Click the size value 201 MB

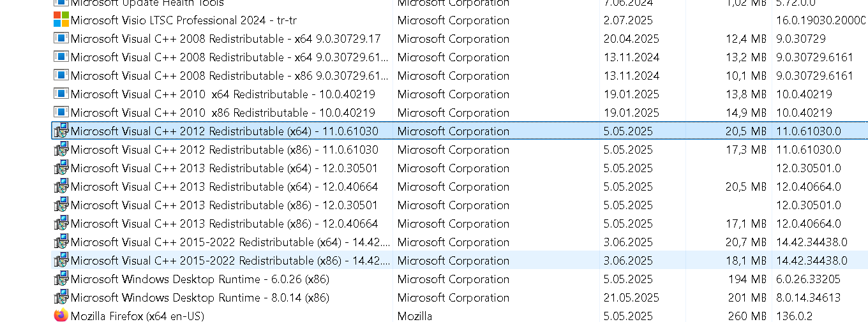747,298
